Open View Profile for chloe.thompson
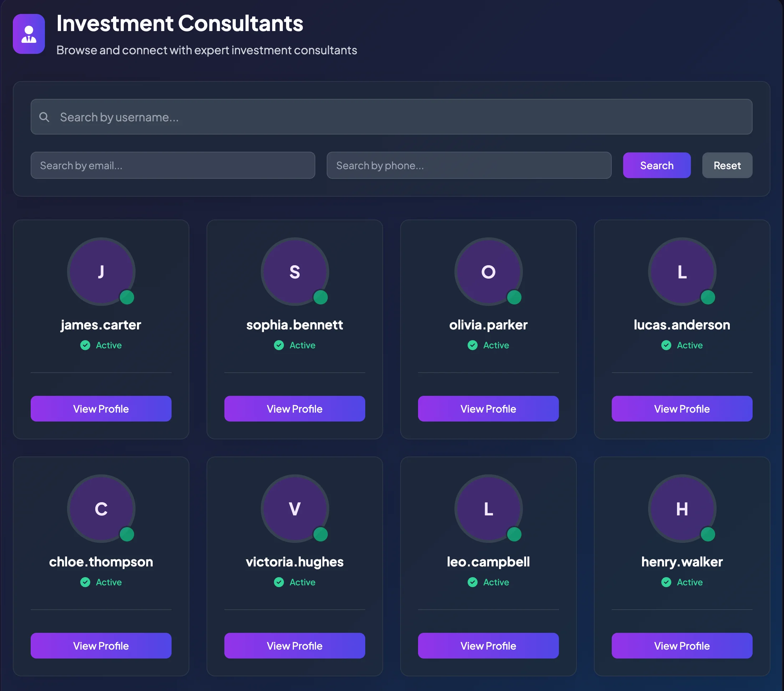This screenshot has width=784, height=691. coord(101,646)
